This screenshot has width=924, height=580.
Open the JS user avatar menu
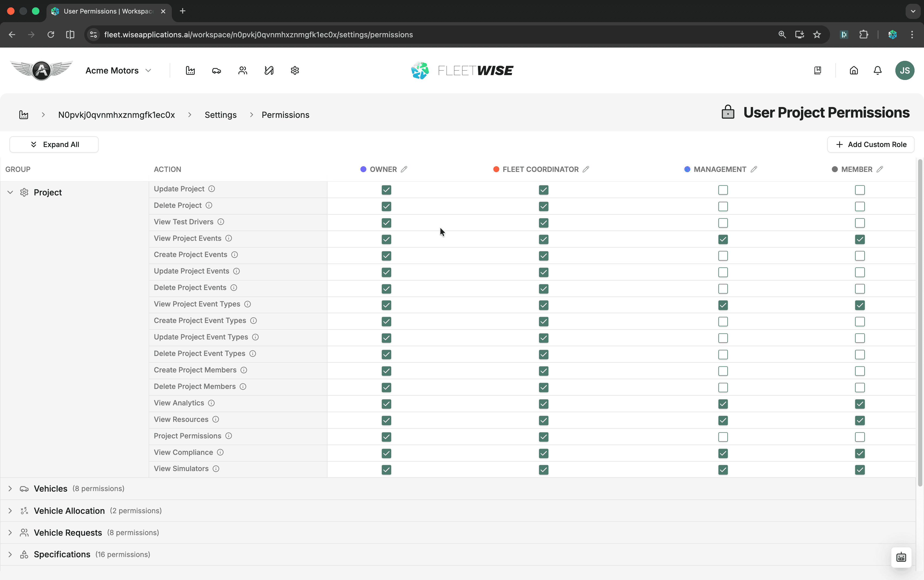(905, 71)
